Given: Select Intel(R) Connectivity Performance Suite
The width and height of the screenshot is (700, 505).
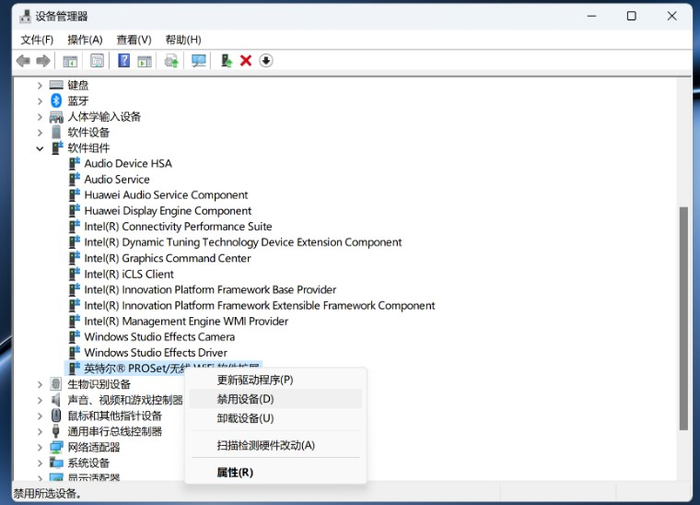Looking at the screenshot, I should (x=178, y=226).
